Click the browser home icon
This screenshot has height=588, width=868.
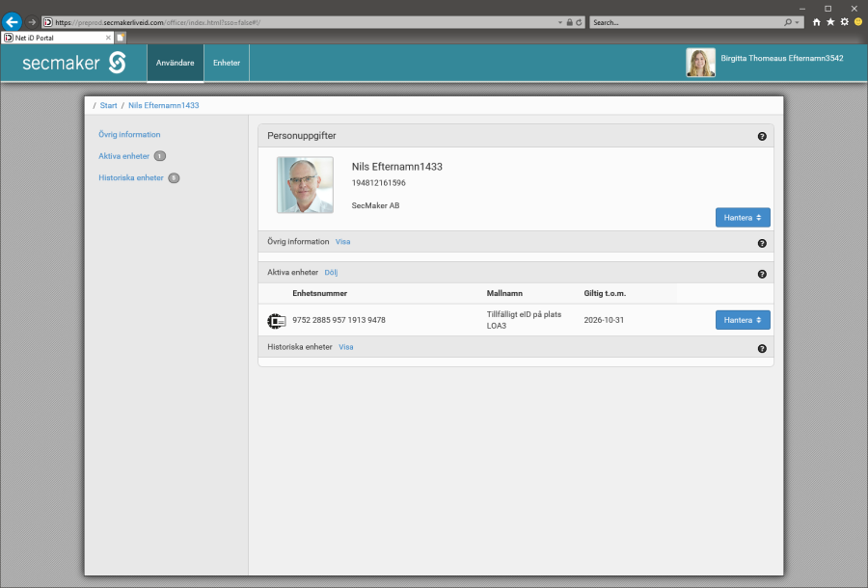pyautogui.click(x=817, y=21)
